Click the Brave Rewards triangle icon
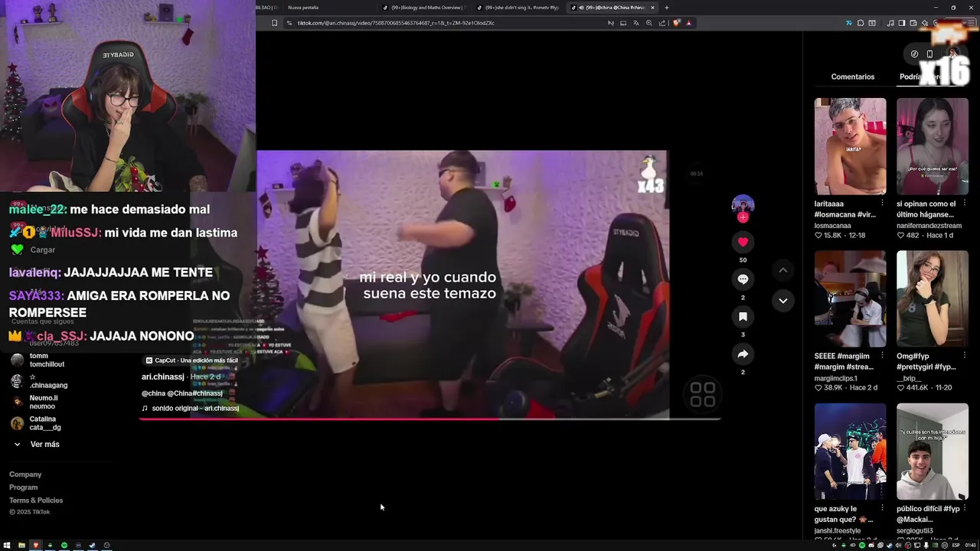The width and height of the screenshot is (980, 551). (688, 23)
